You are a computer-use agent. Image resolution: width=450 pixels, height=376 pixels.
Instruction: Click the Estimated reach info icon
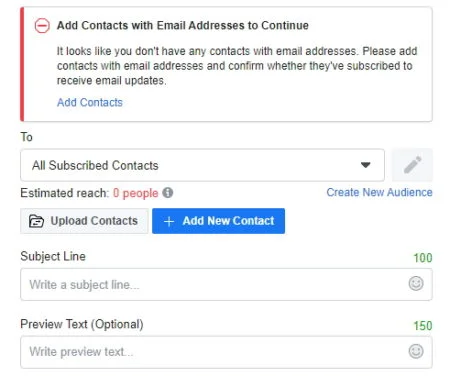pos(168,193)
